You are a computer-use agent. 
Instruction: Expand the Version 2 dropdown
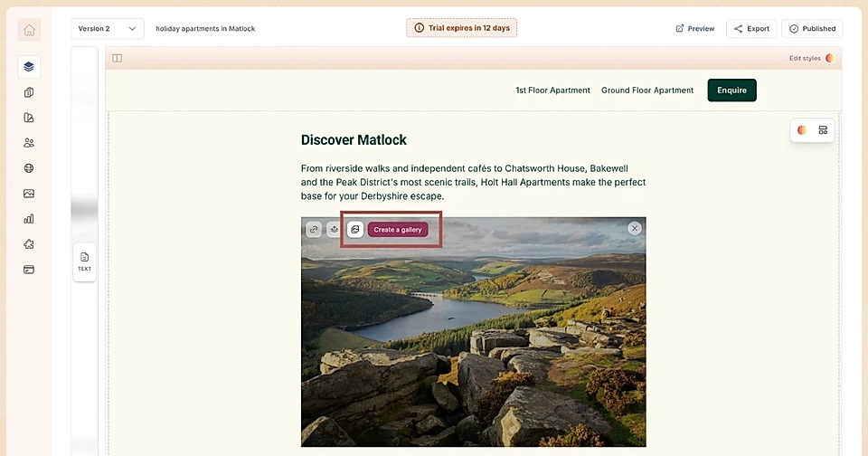(x=108, y=29)
